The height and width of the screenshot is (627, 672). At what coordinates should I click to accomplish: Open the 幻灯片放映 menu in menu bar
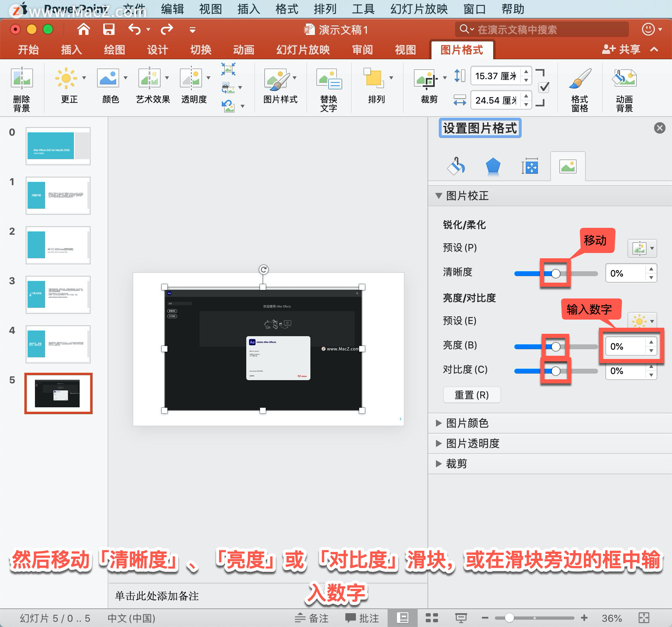419,9
